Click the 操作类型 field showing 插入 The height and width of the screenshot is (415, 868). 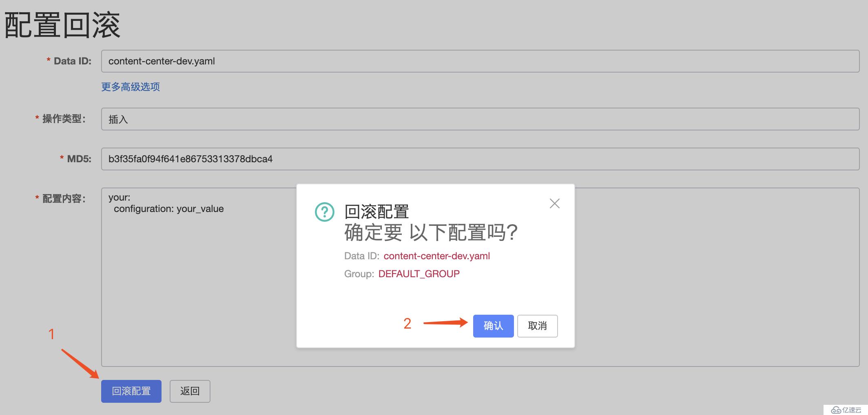click(x=480, y=119)
